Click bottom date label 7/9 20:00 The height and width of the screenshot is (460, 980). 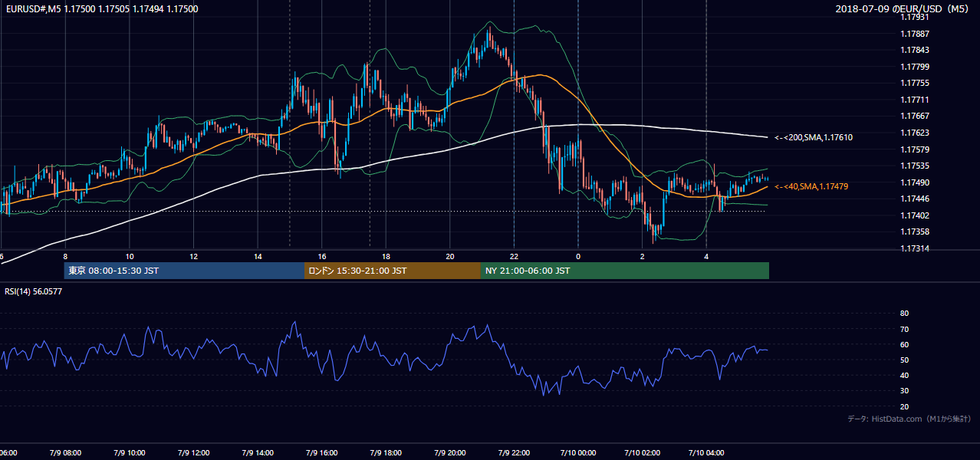(450, 452)
